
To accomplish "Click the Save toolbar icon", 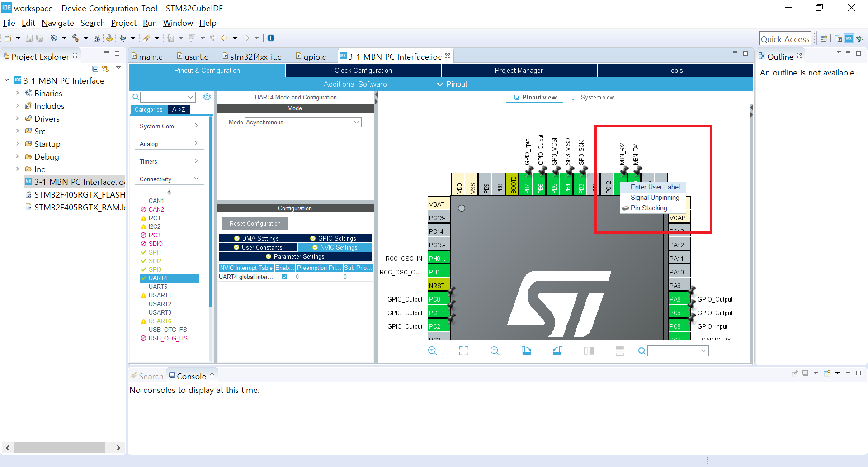I will pyautogui.click(x=29, y=38).
